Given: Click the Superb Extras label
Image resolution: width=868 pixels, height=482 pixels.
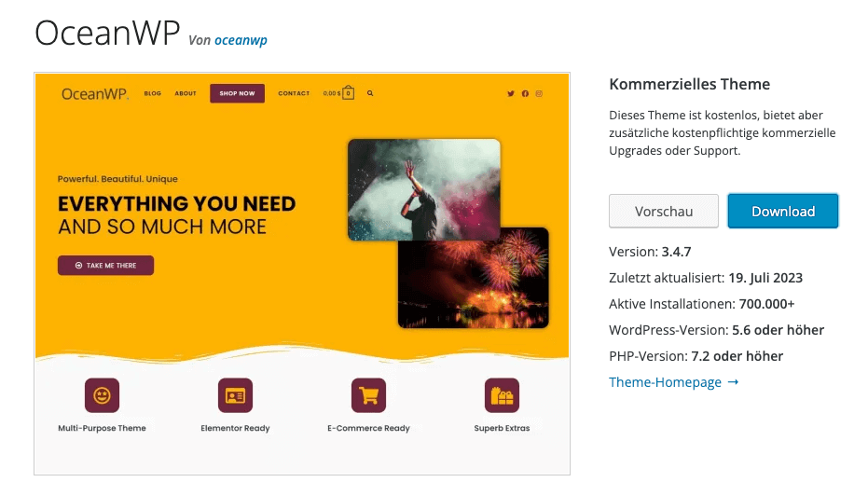Looking at the screenshot, I should click(x=503, y=428).
